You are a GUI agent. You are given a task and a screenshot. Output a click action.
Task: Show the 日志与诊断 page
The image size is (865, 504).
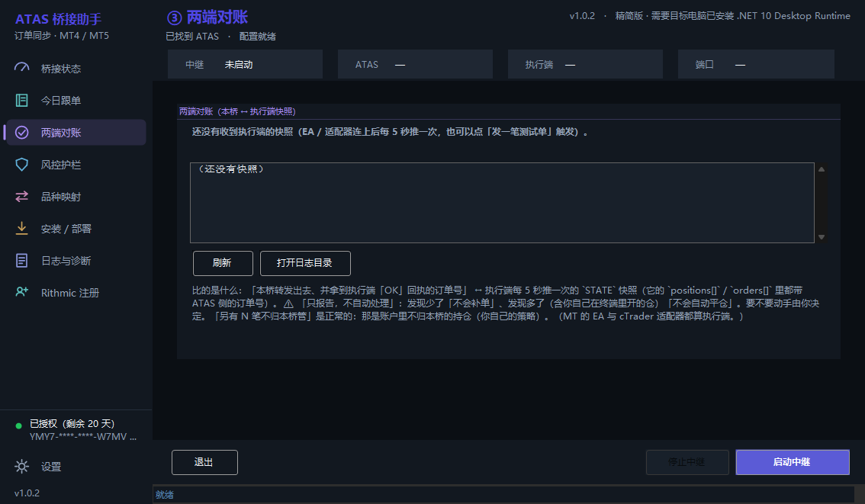click(76, 260)
